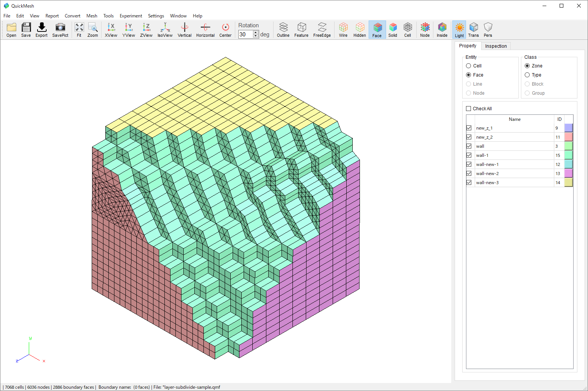This screenshot has height=391, width=588.
Task: Select the IsoView camera orientation
Action: [x=165, y=30]
